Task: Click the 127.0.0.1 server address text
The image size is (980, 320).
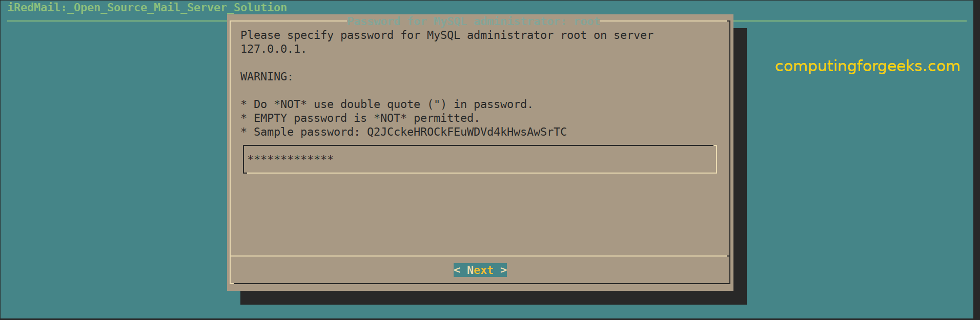Action: [x=273, y=49]
